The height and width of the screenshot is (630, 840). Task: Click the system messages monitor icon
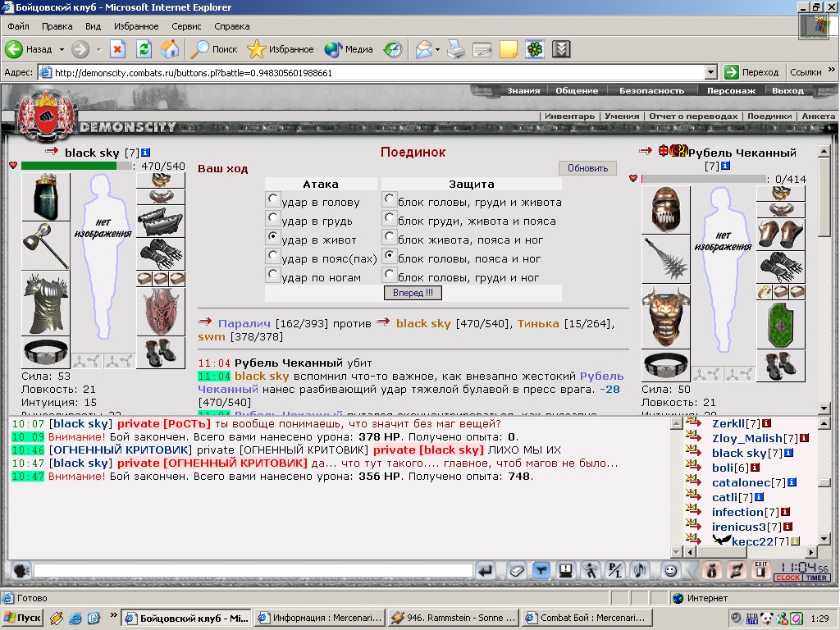point(566,571)
